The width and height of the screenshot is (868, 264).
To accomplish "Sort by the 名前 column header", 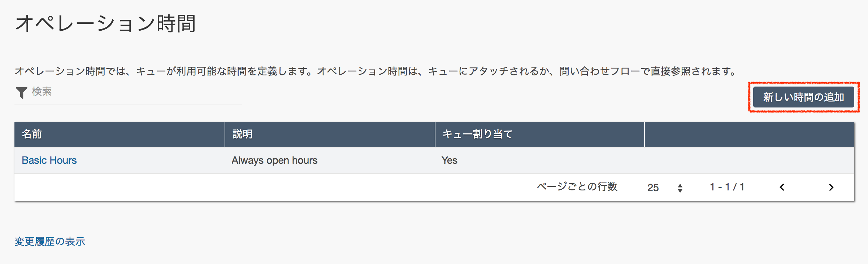I will pyautogui.click(x=32, y=134).
